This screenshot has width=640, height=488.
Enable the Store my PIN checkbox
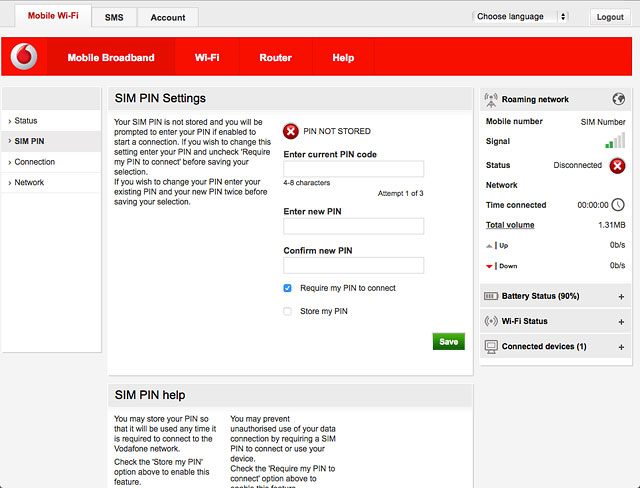288,311
